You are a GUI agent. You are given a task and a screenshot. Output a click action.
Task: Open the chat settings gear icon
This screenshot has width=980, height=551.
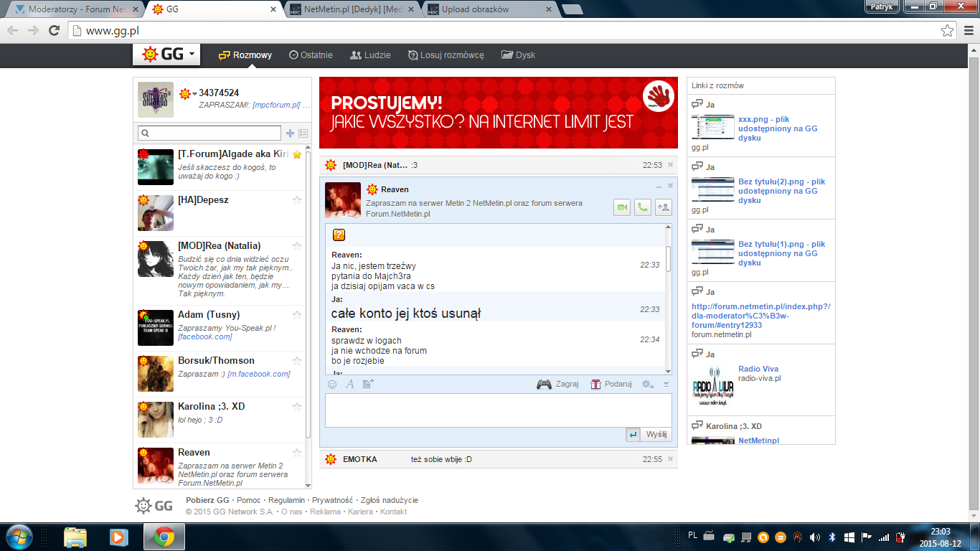point(648,385)
